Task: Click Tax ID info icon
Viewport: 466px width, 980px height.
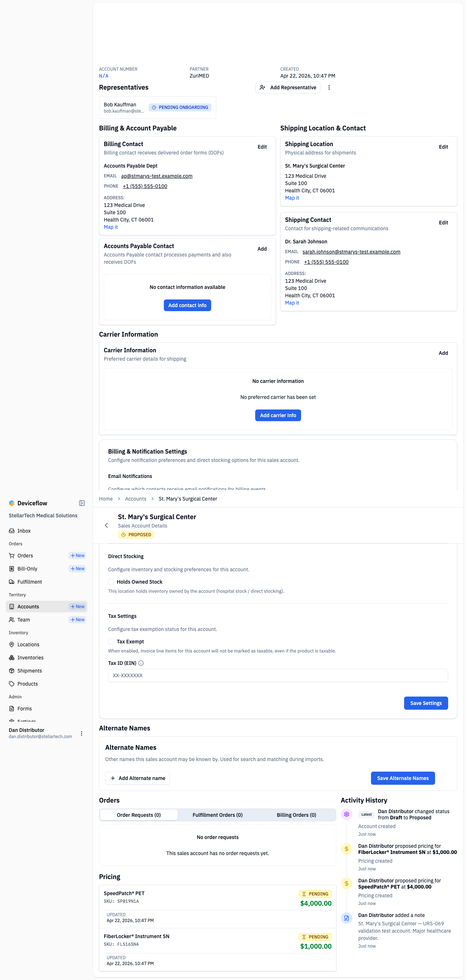Action: [141, 663]
